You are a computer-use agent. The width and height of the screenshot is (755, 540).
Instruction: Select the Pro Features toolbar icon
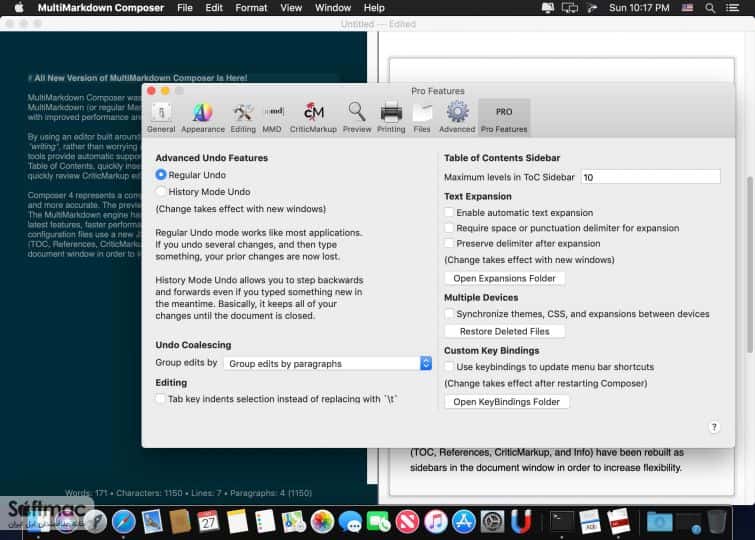(504, 118)
